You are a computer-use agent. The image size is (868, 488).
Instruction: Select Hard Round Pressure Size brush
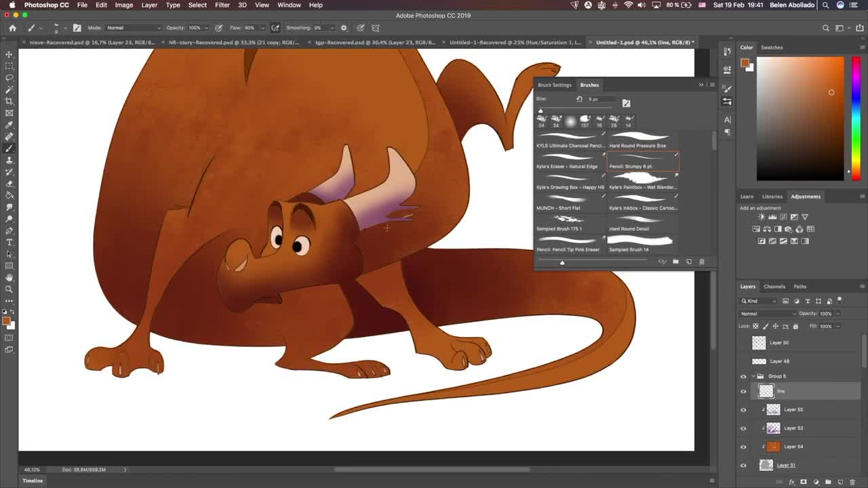coord(644,139)
